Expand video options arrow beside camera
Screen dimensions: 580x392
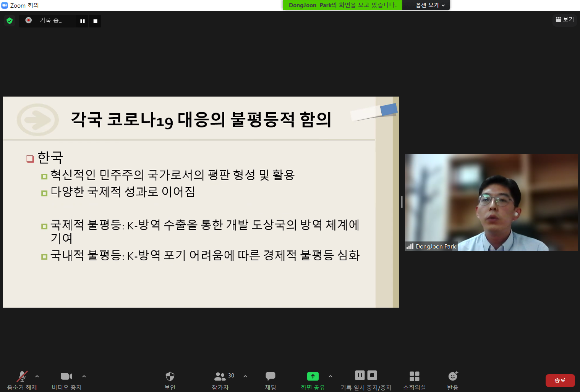pyautogui.click(x=84, y=376)
